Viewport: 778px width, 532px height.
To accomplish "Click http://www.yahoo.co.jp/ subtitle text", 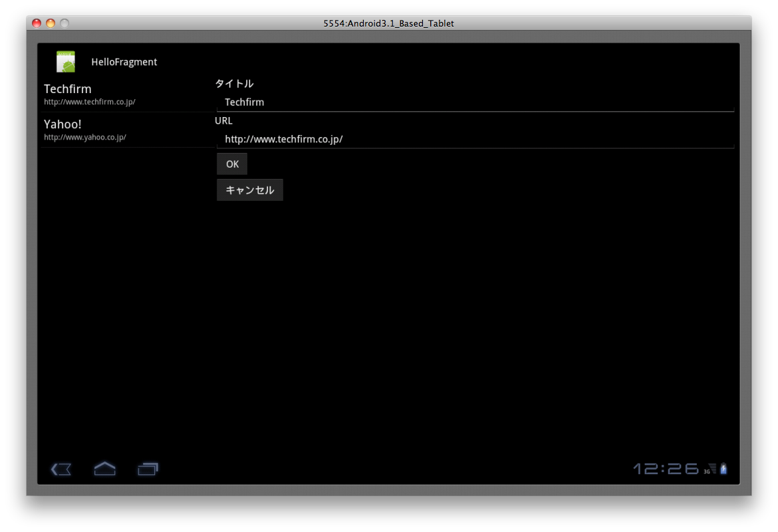I will point(85,138).
